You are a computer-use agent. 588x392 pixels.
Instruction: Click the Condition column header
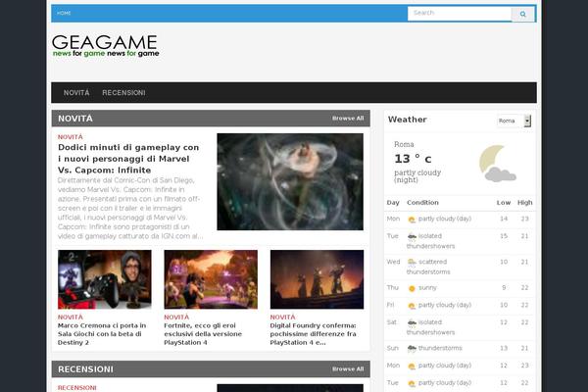click(x=422, y=203)
